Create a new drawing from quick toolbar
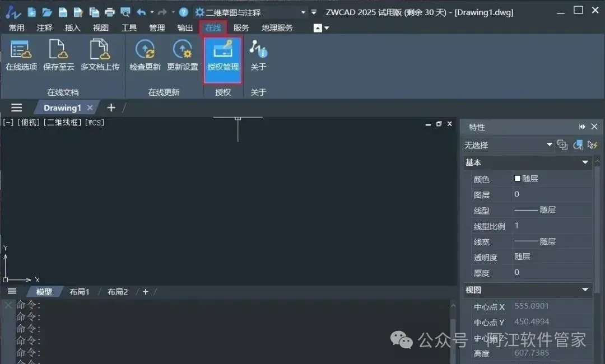This screenshot has width=605, height=364. click(x=31, y=12)
